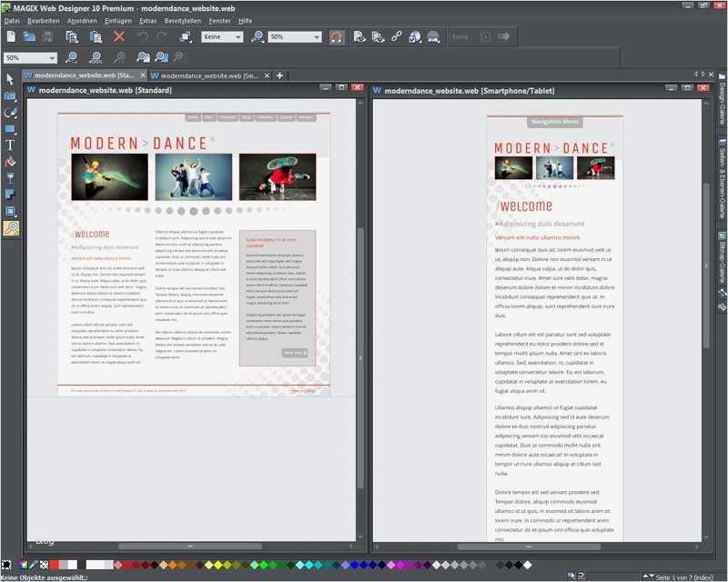Viewport: 728px width, 582px height.
Task: Select the Selector arrow tool
Action: (10, 79)
